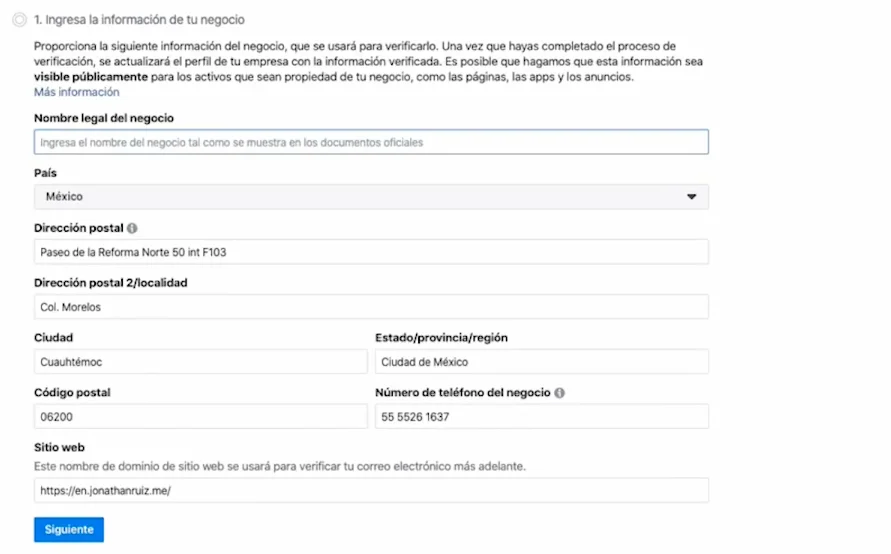The height and width of the screenshot is (554, 891).
Task: Click the info icon beside Número de teléfono
Action: pyautogui.click(x=559, y=393)
